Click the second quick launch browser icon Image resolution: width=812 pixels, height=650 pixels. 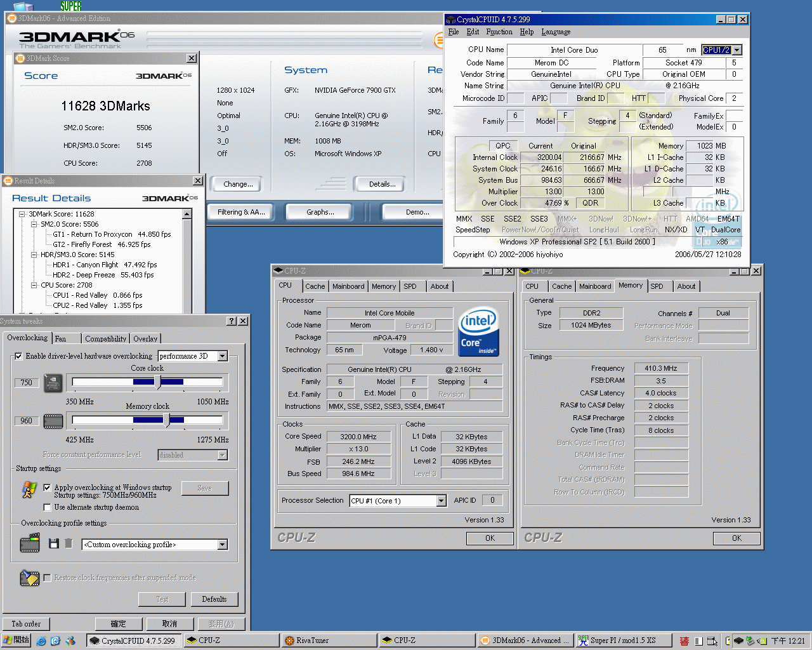tap(55, 641)
